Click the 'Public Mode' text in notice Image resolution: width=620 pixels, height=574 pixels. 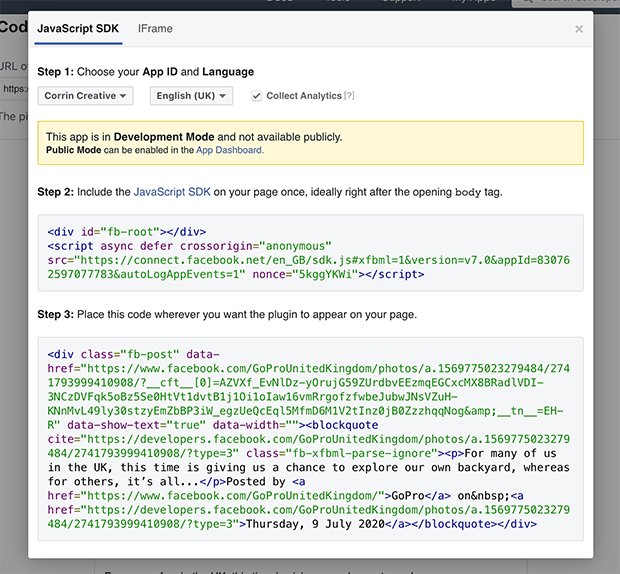coord(74,150)
